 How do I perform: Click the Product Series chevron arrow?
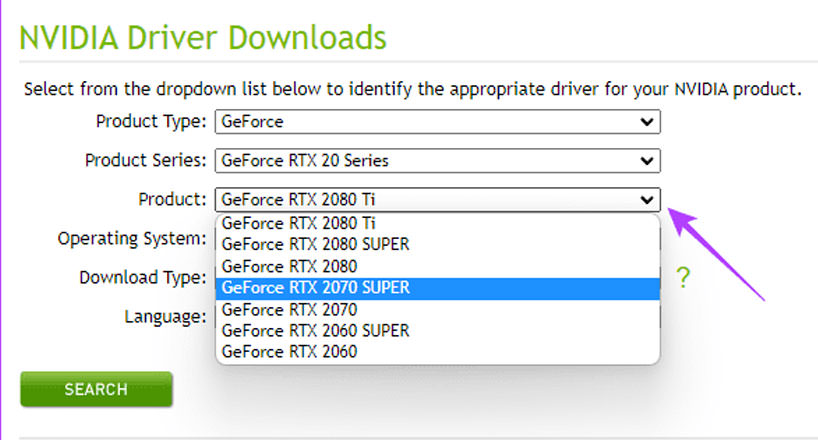[x=647, y=161]
